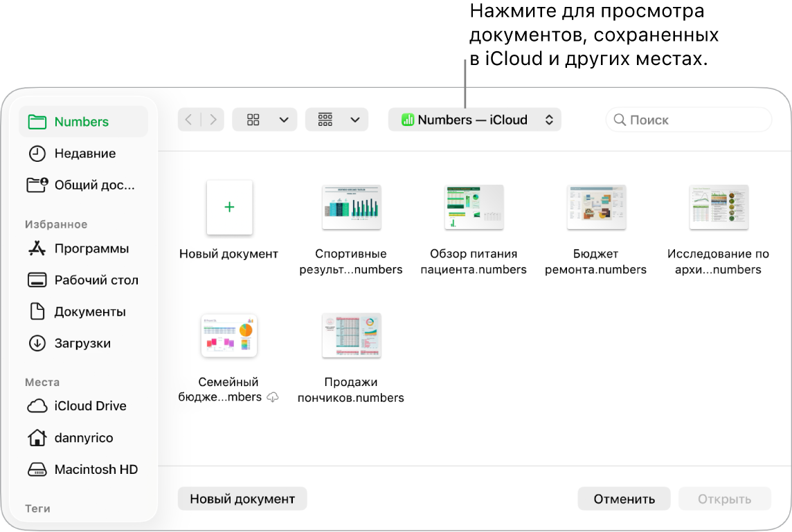The height and width of the screenshot is (532, 792).
Task: Click the Отменить button
Action: click(624, 499)
